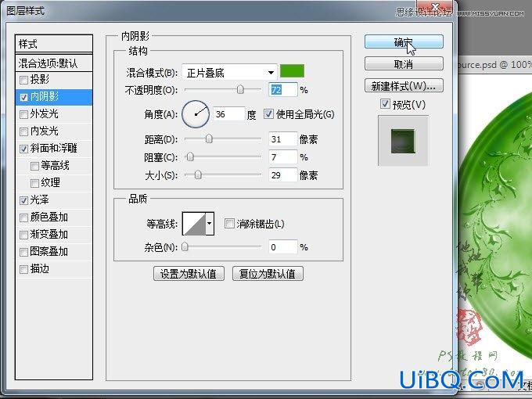Click the style preview thumbnail

(403, 141)
